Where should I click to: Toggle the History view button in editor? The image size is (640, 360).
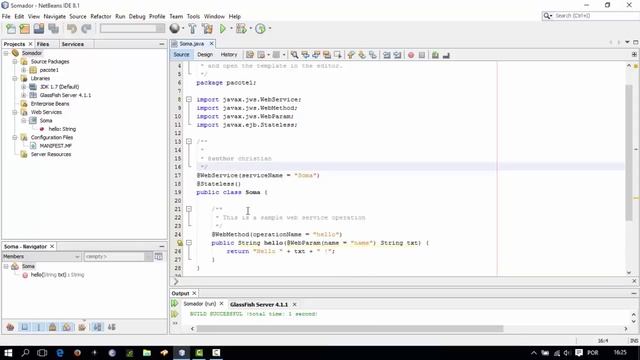click(x=229, y=55)
